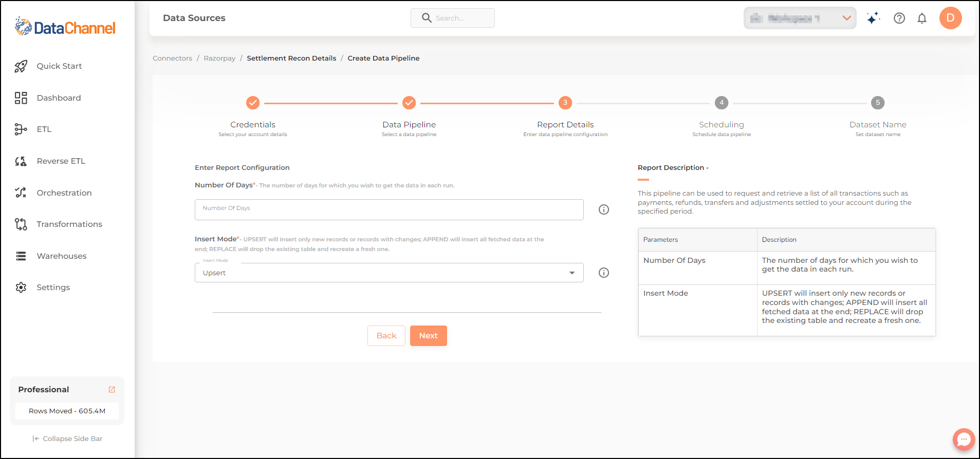Image resolution: width=980 pixels, height=459 pixels.
Task: Click Create Data Pipeline breadcrumb
Action: pos(383,59)
